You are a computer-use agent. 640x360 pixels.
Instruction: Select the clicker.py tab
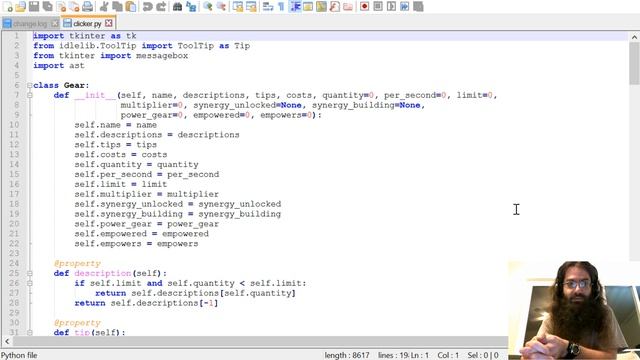87,23
